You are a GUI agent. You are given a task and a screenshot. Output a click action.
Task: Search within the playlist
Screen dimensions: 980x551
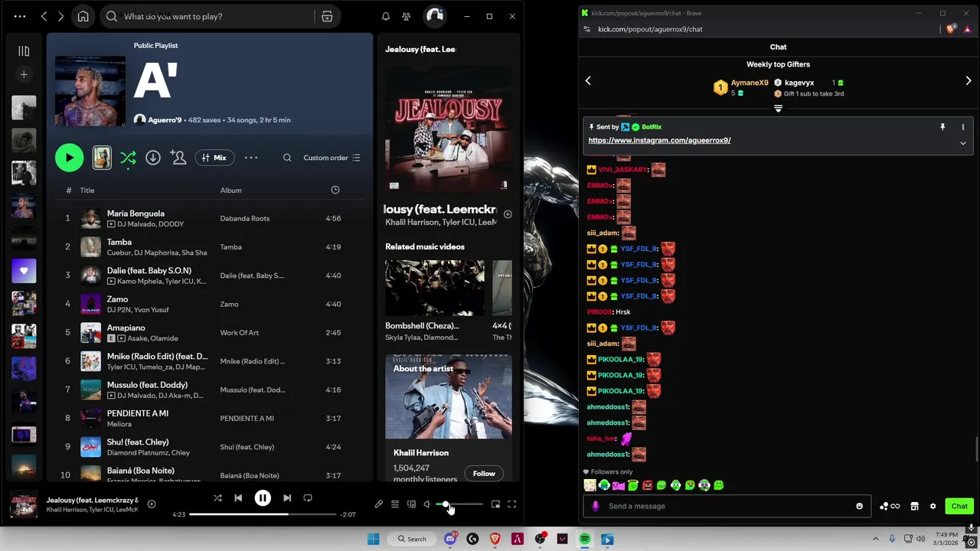pos(287,158)
